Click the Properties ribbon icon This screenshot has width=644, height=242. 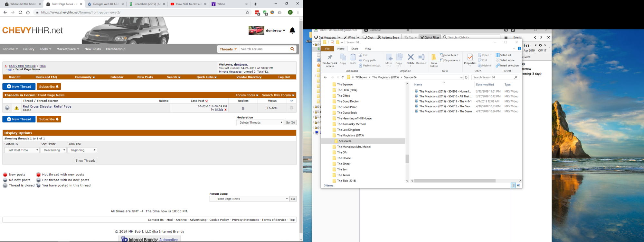pyautogui.click(x=470, y=59)
